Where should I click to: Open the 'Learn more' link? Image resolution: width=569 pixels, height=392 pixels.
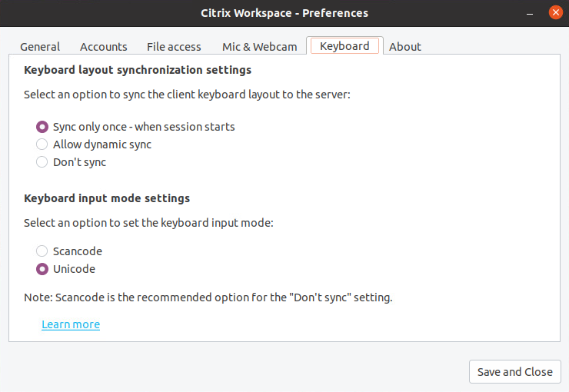pyautogui.click(x=71, y=324)
